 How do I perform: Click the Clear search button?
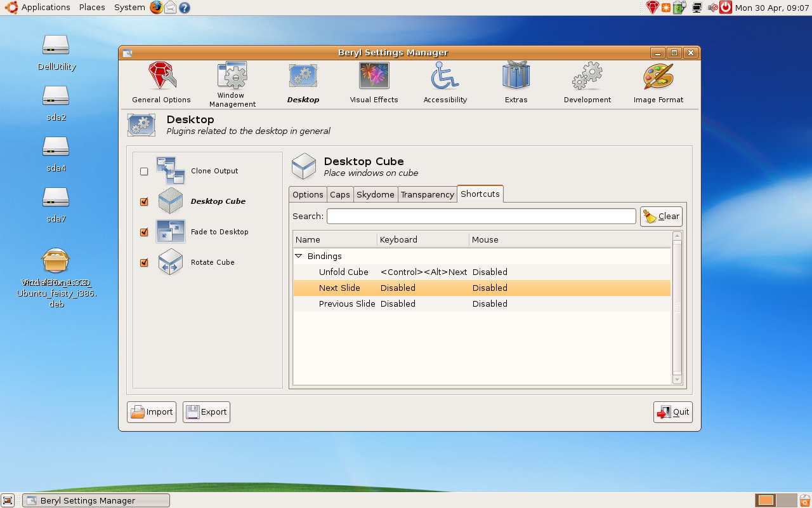coord(661,217)
